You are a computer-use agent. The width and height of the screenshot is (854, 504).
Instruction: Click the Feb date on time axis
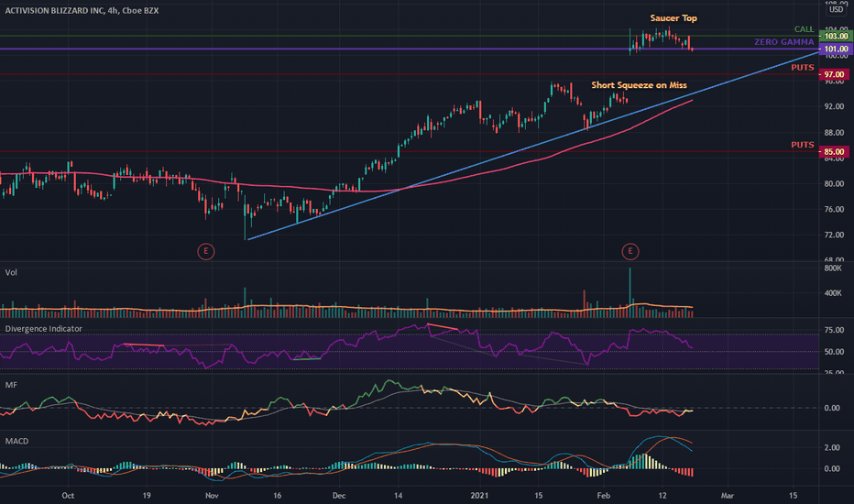(x=604, y=495)
